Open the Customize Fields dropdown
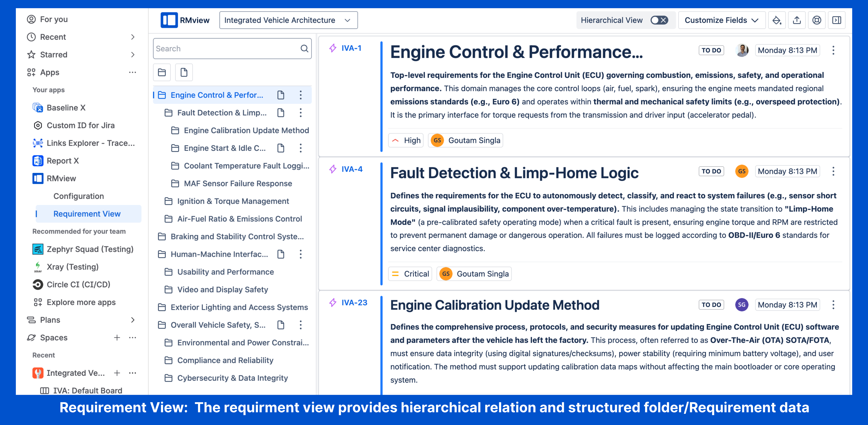 click(721, 20)
